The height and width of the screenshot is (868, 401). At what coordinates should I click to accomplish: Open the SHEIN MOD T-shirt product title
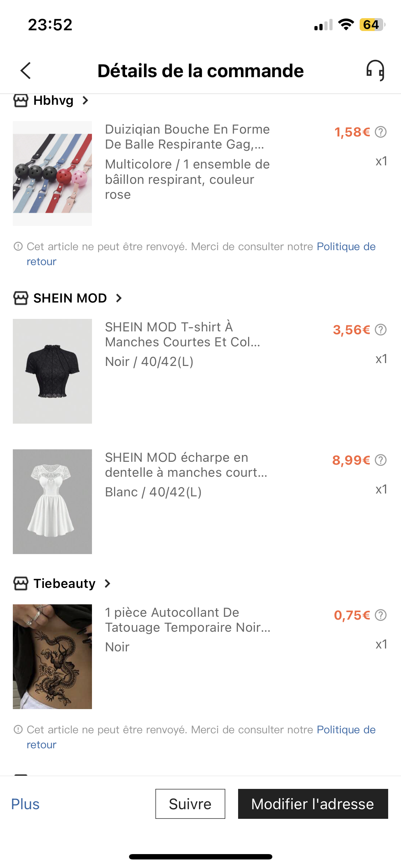182,335
